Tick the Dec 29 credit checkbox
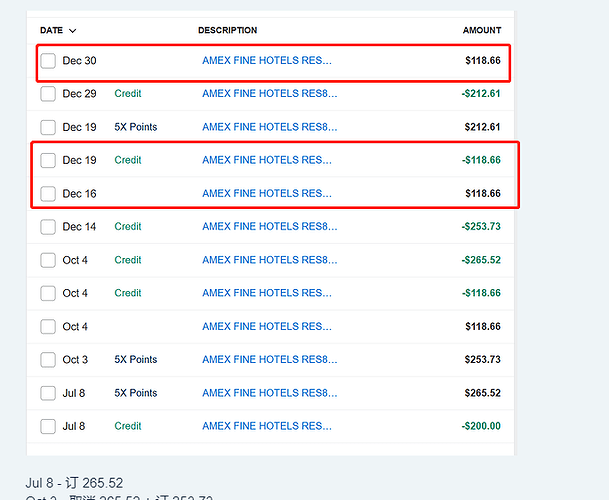 (48, 94)
